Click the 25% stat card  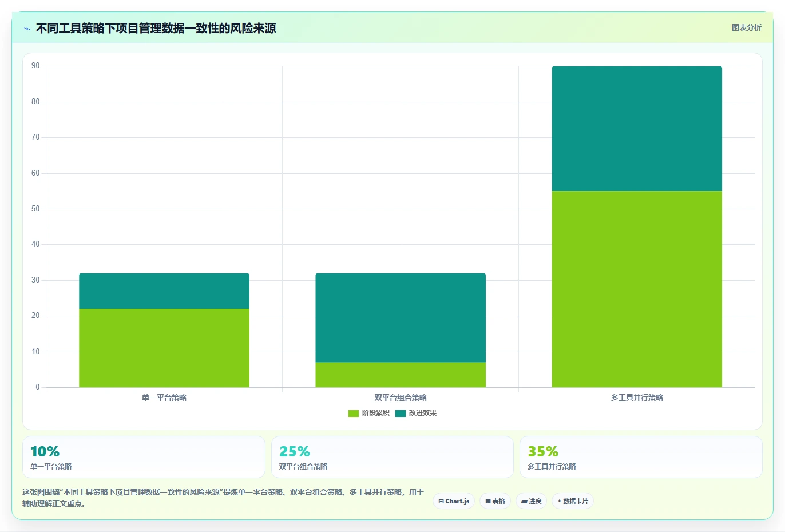pyautogui.click(x=392, y=457)
